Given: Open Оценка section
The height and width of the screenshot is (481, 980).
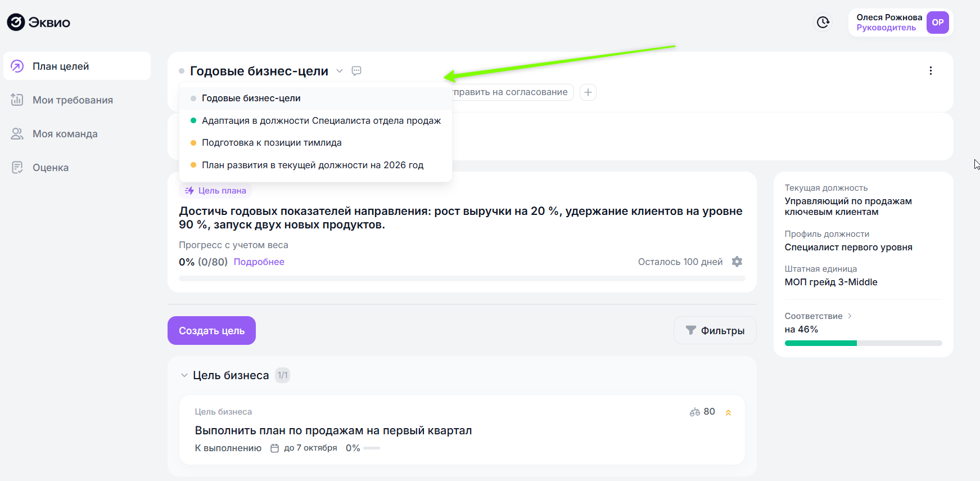Looking at the screenshot, I should coord(77,168).
